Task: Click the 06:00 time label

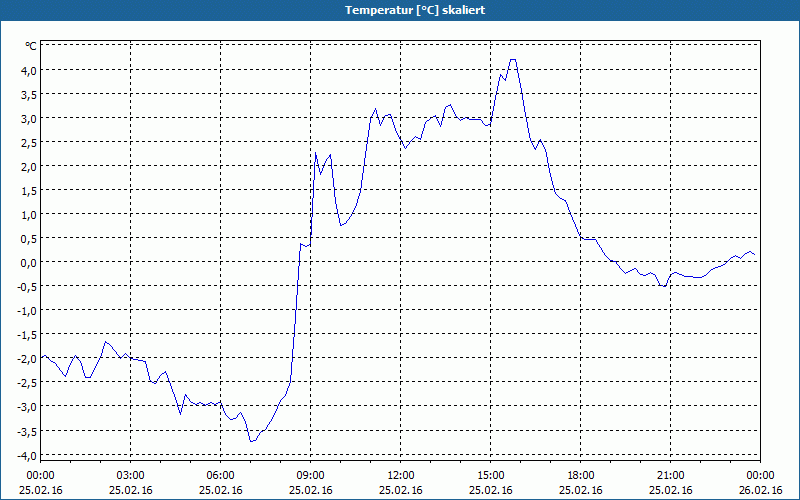Action: pos(220,476)
